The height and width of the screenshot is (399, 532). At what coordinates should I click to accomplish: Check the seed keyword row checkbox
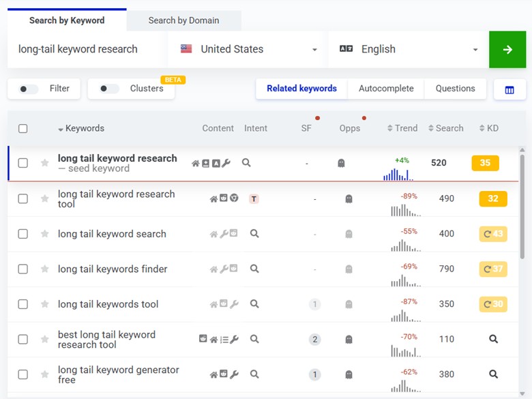pos(23,163)
